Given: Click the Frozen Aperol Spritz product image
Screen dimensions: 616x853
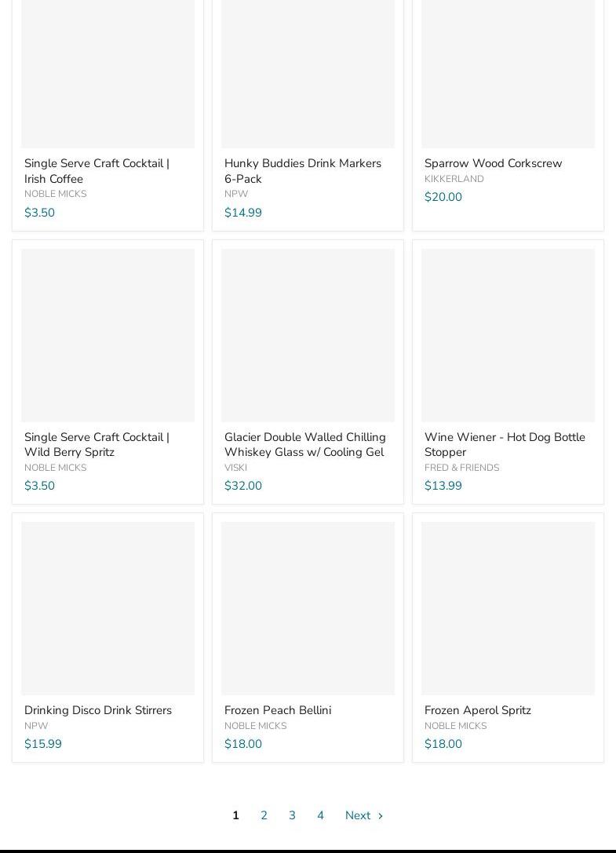Looking at the screenshot, I should [x=508, y=608].
